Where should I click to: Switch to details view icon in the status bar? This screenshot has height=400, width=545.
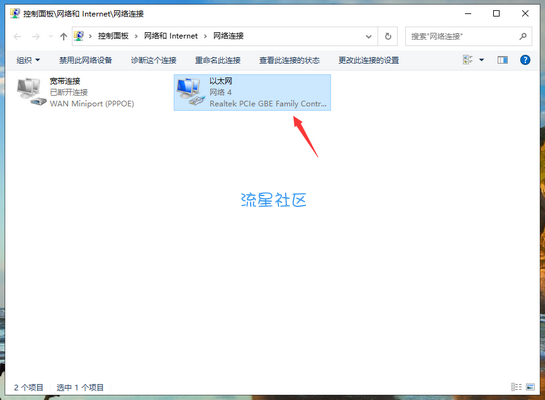[x=516, y=387]
